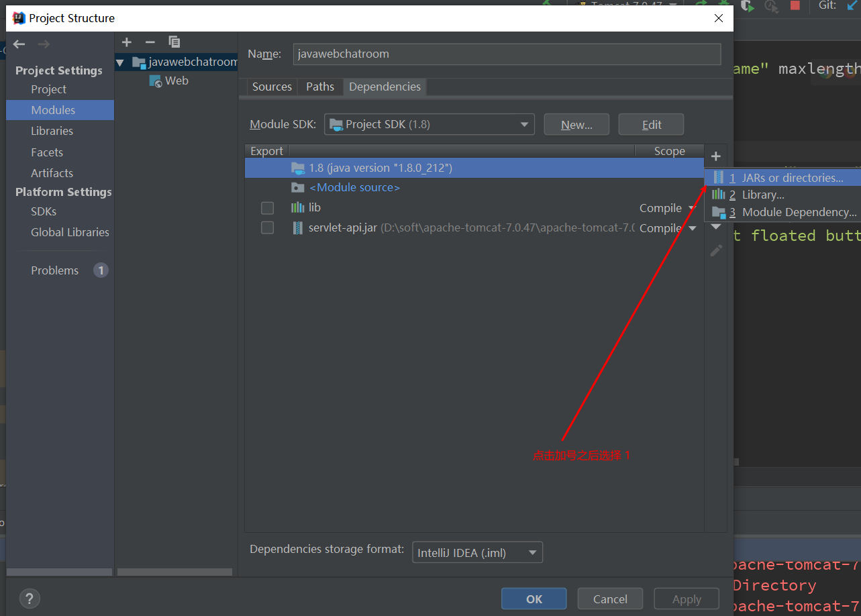Open Artifacts in the sidebar

52,173
